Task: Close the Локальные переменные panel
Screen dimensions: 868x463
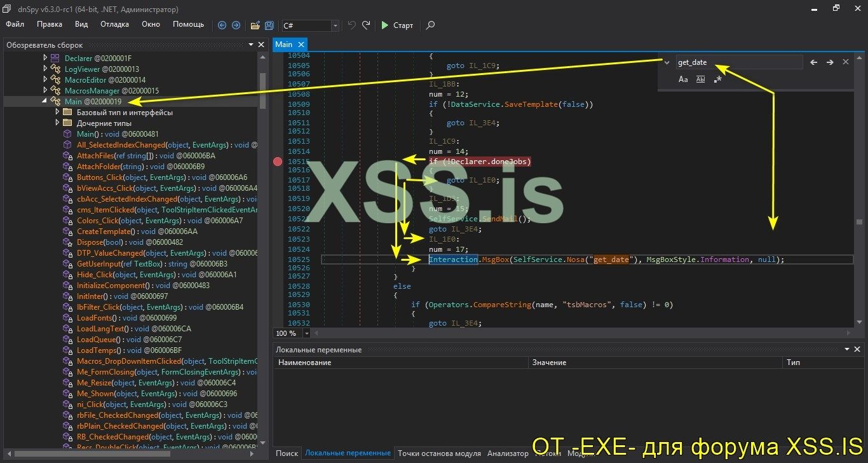Action: tap(858, 349)
